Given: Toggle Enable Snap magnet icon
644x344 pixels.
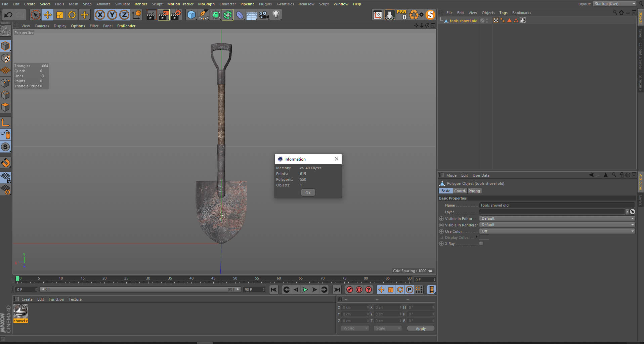Looking at the screenshot, I should point(6,163).
